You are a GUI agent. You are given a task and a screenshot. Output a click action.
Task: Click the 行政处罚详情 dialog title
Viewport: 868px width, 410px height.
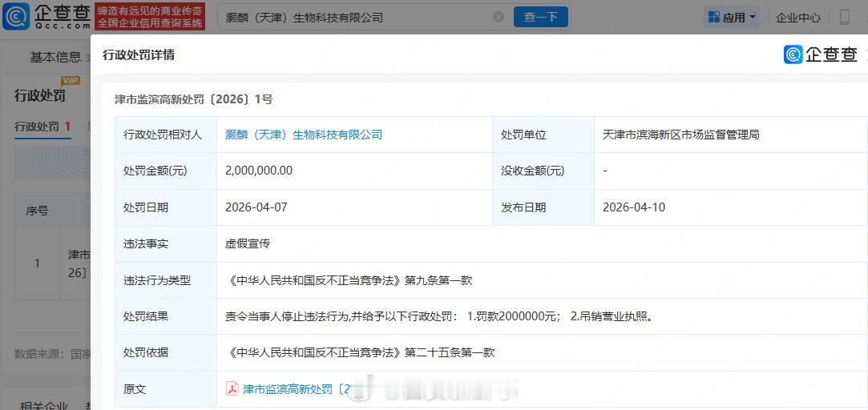click(139, 54)
